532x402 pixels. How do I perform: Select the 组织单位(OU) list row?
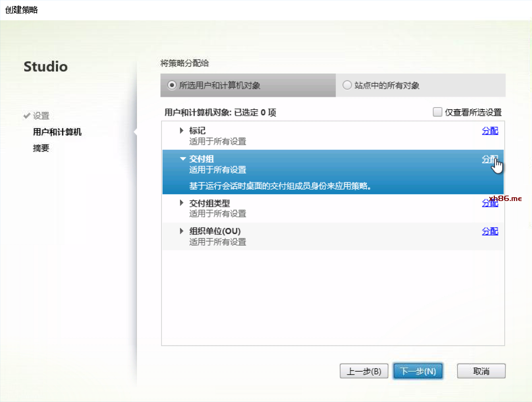click(303, 236)
